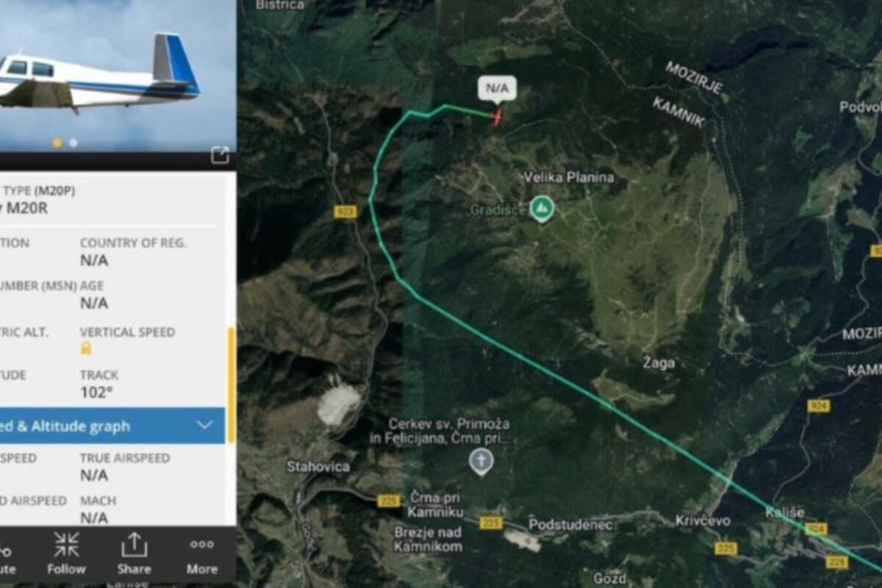
Task: Click the vertical speed lock icon
Action: tap(86, 348)
